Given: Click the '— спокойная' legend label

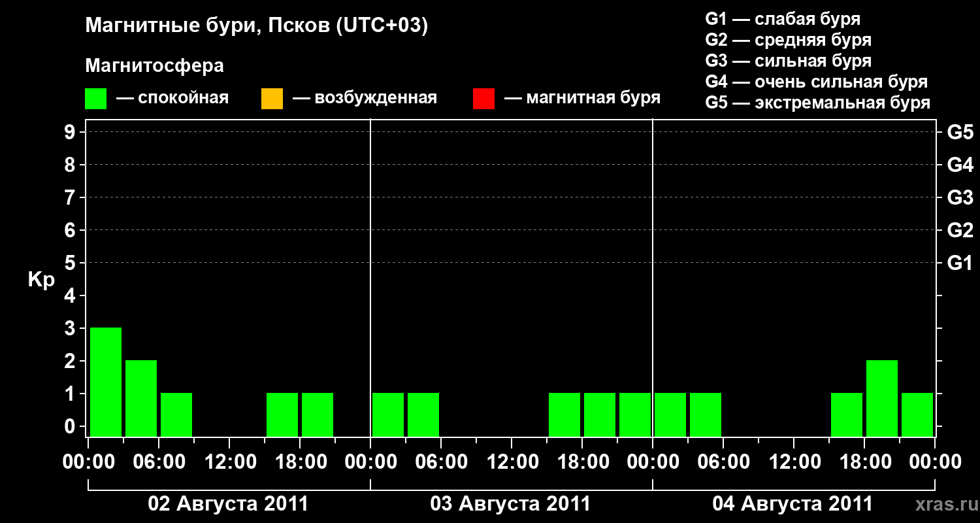Looking at the screenshot, I should (172, 98).
